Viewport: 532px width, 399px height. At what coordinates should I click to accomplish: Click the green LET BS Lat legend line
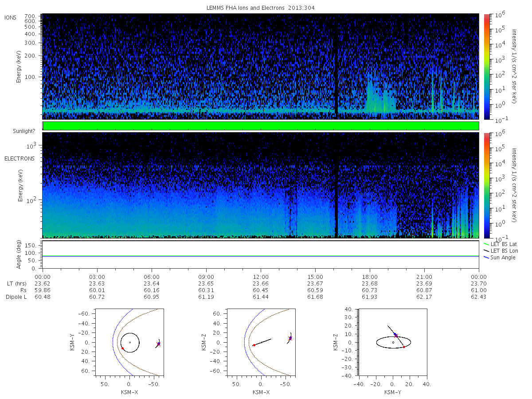coord(486,244)
